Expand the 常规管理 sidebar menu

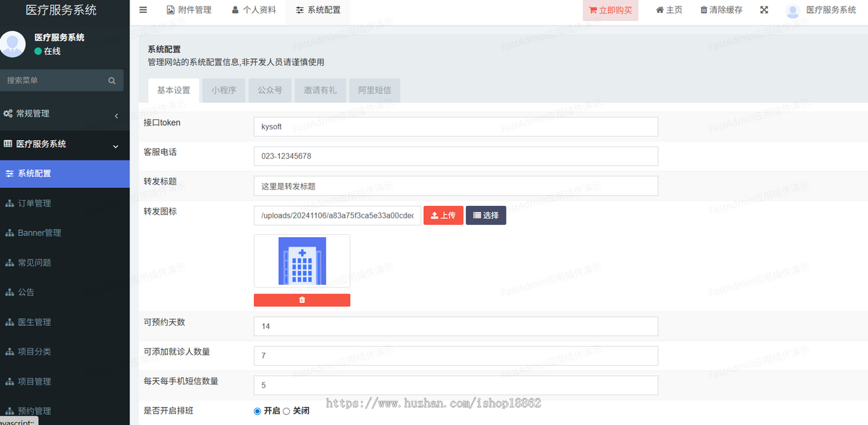pyautogui.click(x=61, y=114)
